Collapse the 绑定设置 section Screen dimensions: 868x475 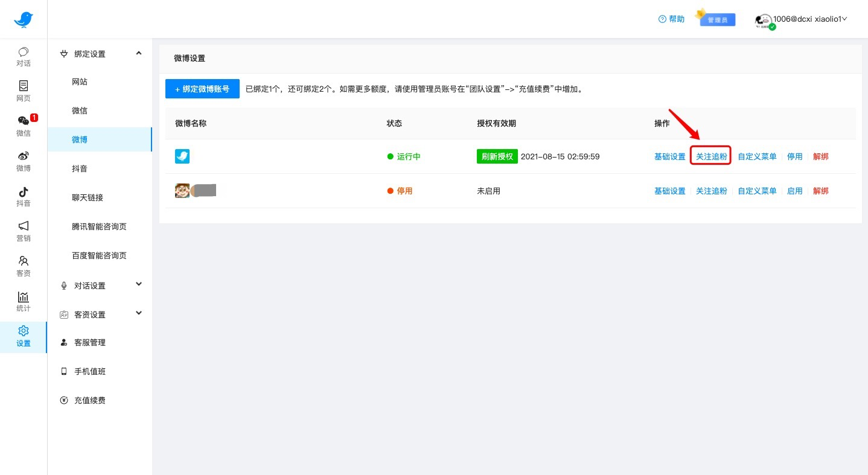[138, 53]
